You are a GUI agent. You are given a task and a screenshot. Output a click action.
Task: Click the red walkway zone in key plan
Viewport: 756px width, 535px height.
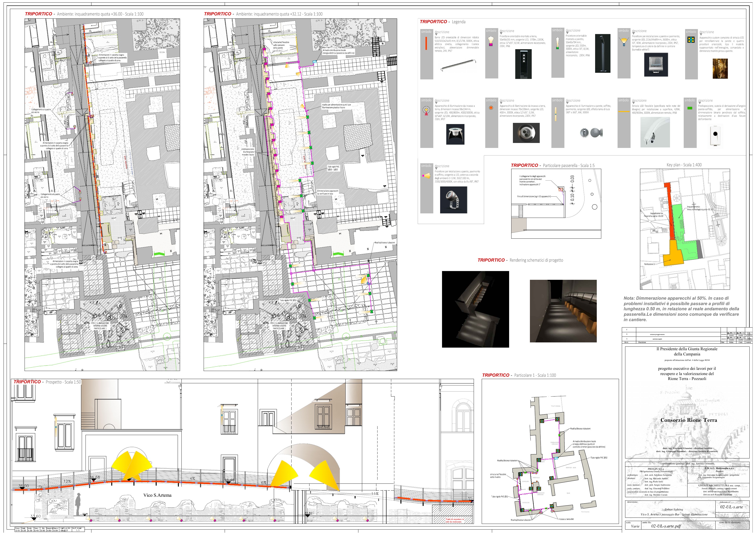(x=669, y=211)
